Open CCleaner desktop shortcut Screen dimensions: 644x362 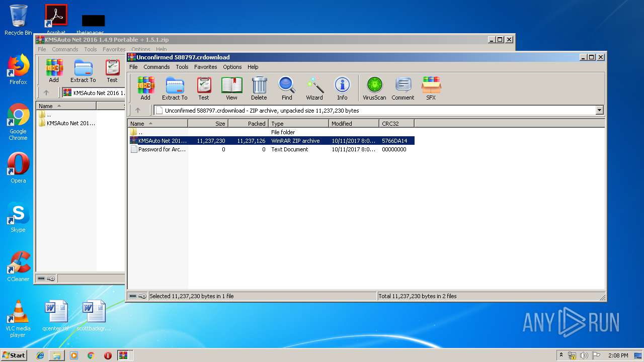coord(18,266)
